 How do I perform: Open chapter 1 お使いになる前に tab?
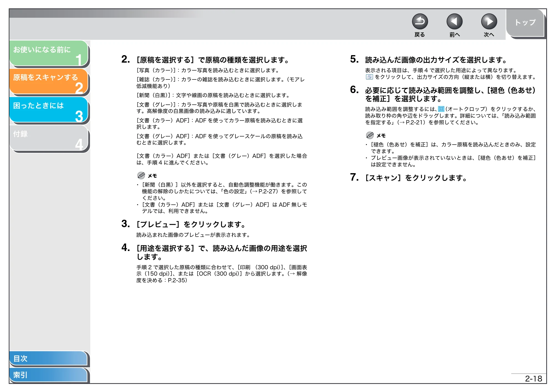point(49,53)
